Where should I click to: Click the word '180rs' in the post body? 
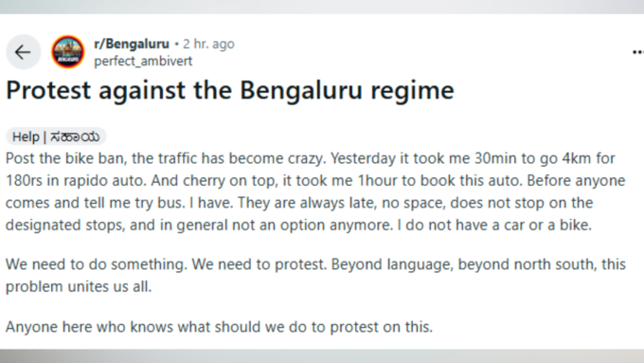(24, 180)
